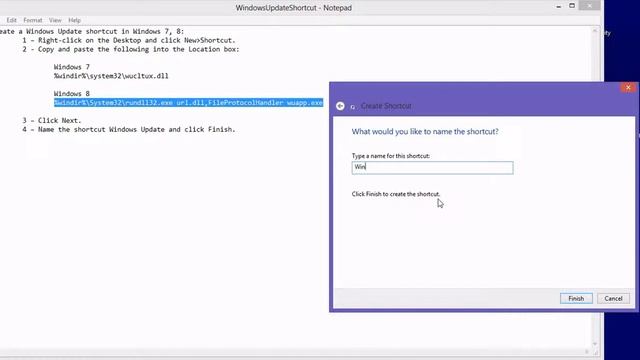
Task: Click the 'Windows 7' heading text
Action: click(x=71, y=67)
